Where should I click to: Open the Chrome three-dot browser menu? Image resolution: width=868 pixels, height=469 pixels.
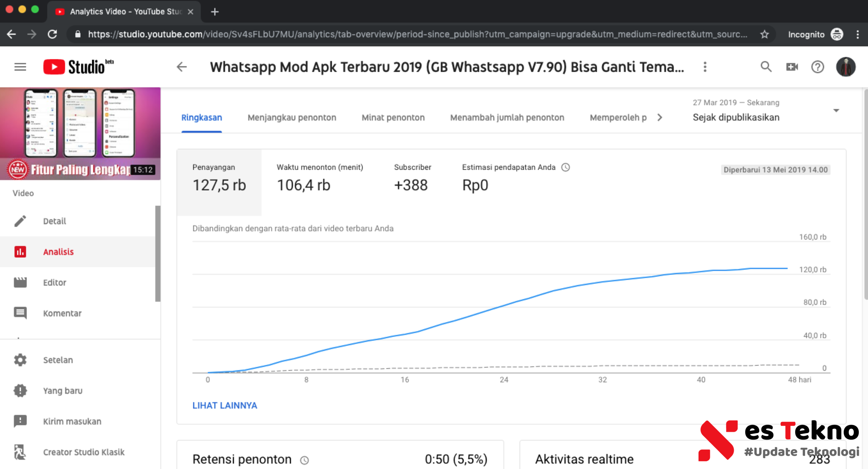[858, 34]
